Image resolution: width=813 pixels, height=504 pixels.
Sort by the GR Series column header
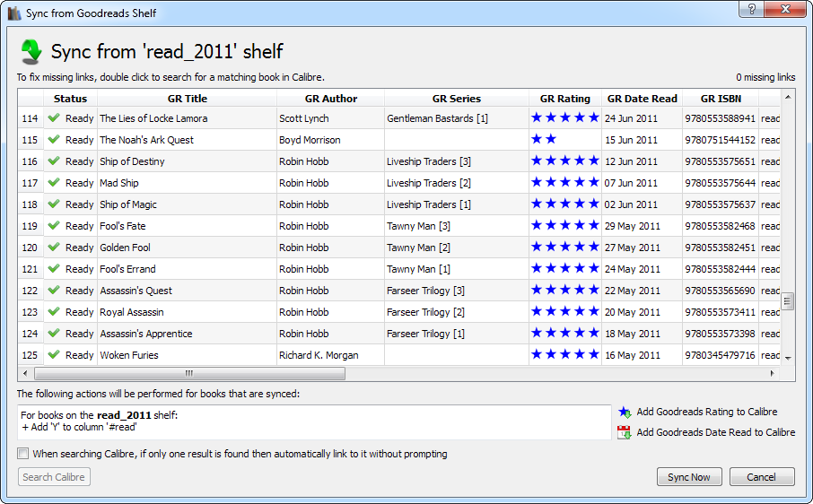456,99
